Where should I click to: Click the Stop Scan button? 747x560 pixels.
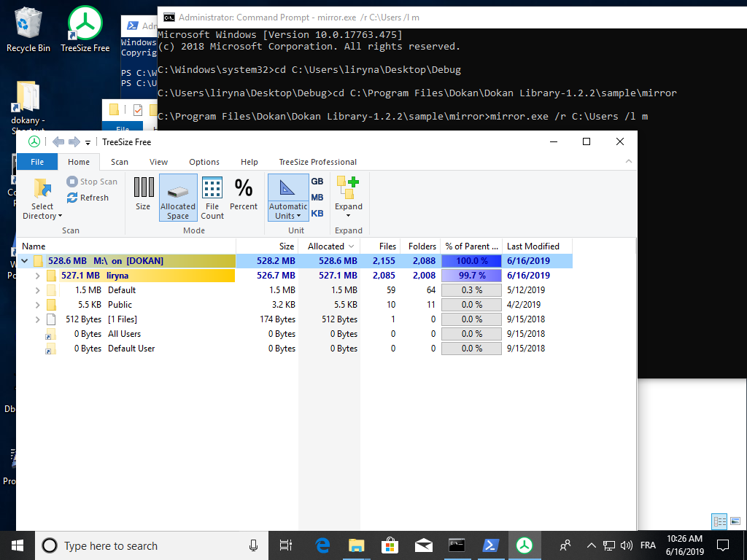(x=93, y=182)
